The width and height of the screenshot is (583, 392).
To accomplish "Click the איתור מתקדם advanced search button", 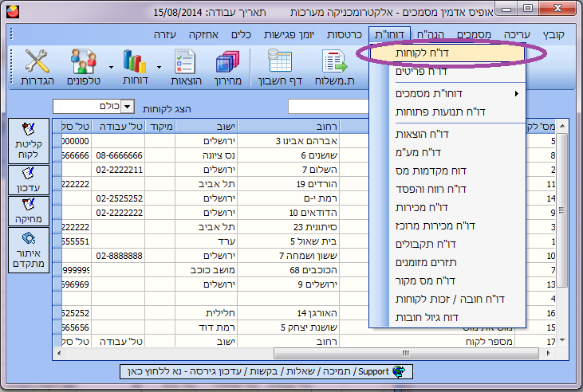I will [29, 250].
